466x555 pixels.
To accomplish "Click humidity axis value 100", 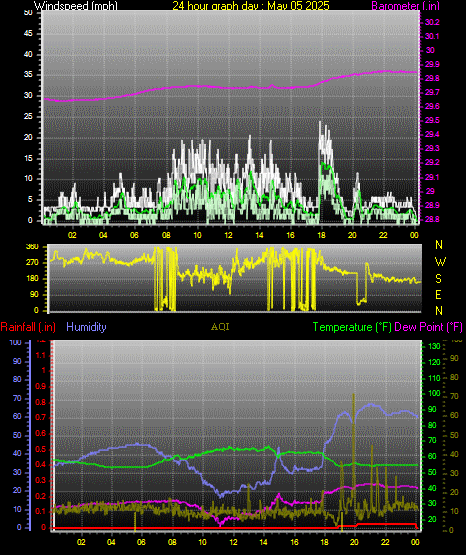I will coord(15,343).
